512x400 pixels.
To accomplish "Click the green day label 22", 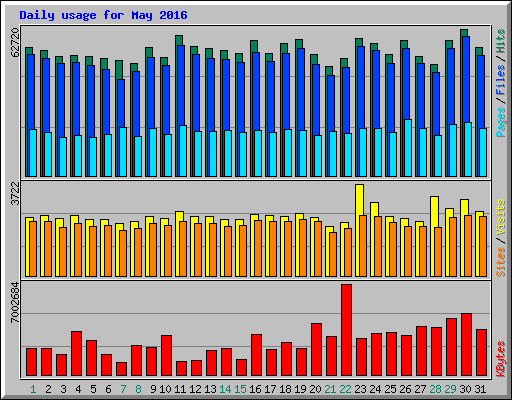I will pos(345,389).
